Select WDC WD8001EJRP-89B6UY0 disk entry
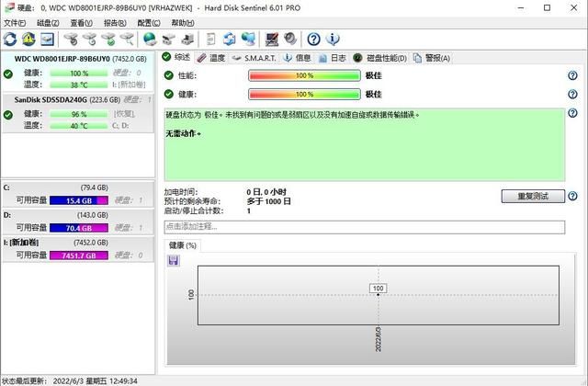Image resolution: width=588 pixels, height=386 pixels. tap(77, 72)
